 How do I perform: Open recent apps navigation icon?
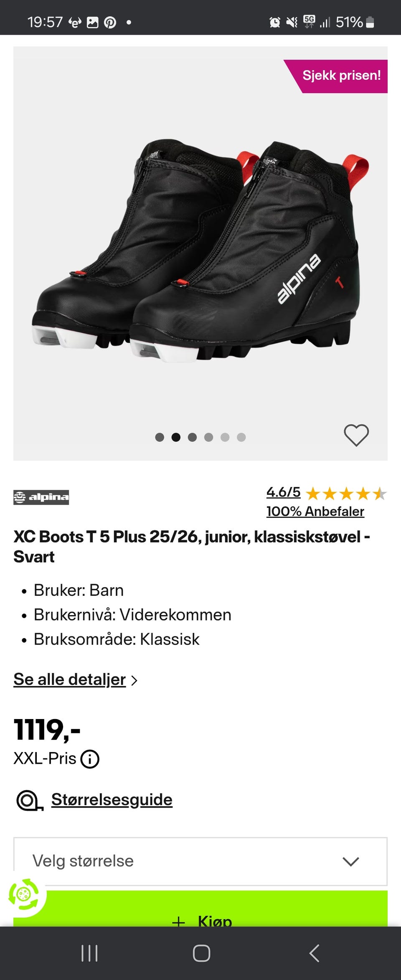(89, 953)
